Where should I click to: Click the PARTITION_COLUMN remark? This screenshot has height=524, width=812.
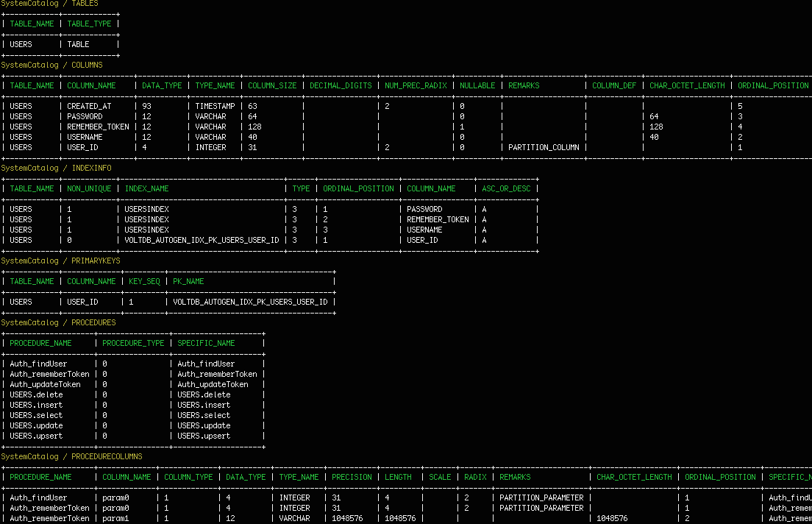coord(544,148)
